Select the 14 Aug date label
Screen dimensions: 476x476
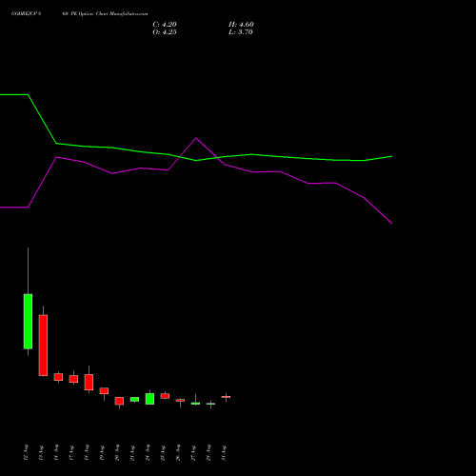coord(56,452)
